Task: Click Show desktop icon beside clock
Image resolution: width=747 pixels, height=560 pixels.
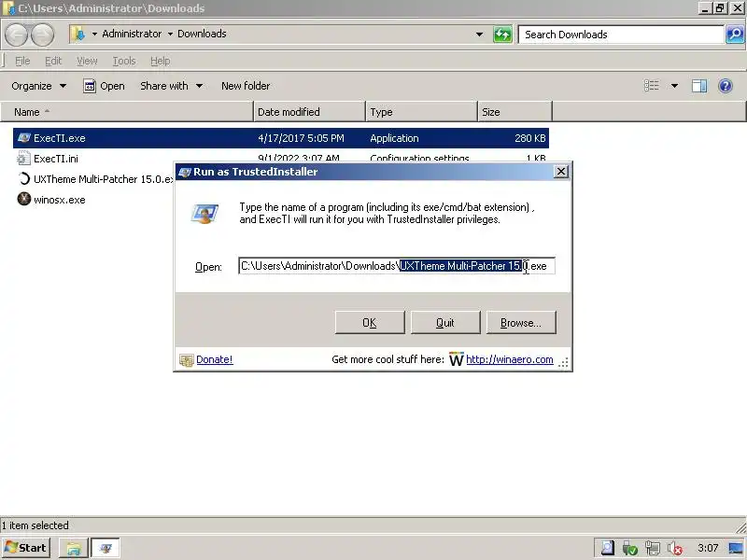Action: (736, 548)
